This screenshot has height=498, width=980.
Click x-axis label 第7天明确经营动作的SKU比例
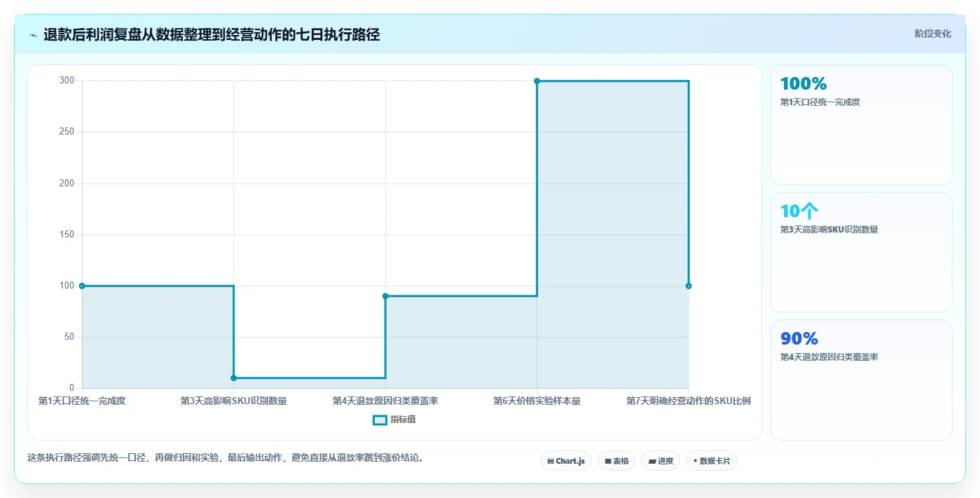tap(689, 401)
